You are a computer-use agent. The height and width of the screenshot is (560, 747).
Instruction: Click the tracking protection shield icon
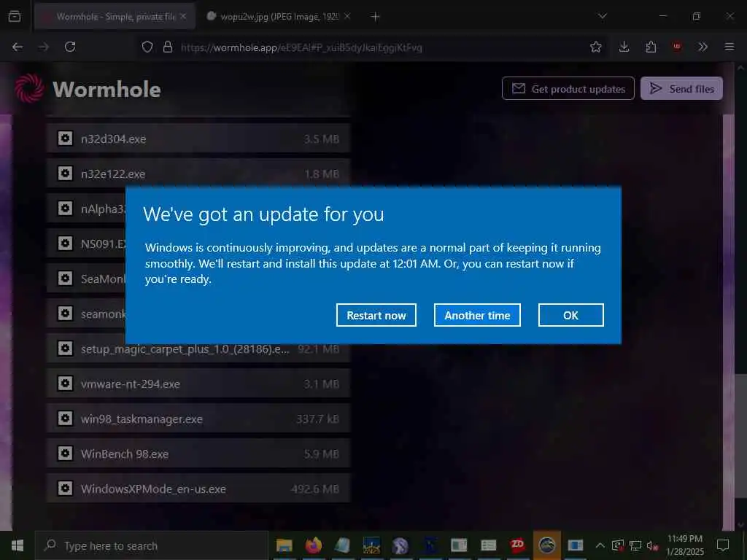(x=147, y=47)
